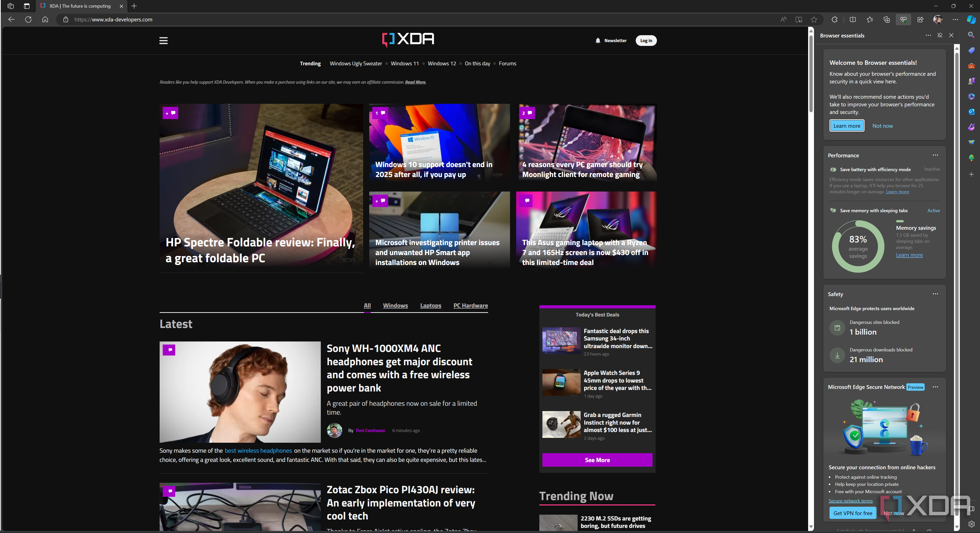The width and height of the screenshot is (980, 533).
Task: Open the sidebar Search icon
Action: pyautogui.click(x=971, y=35)
